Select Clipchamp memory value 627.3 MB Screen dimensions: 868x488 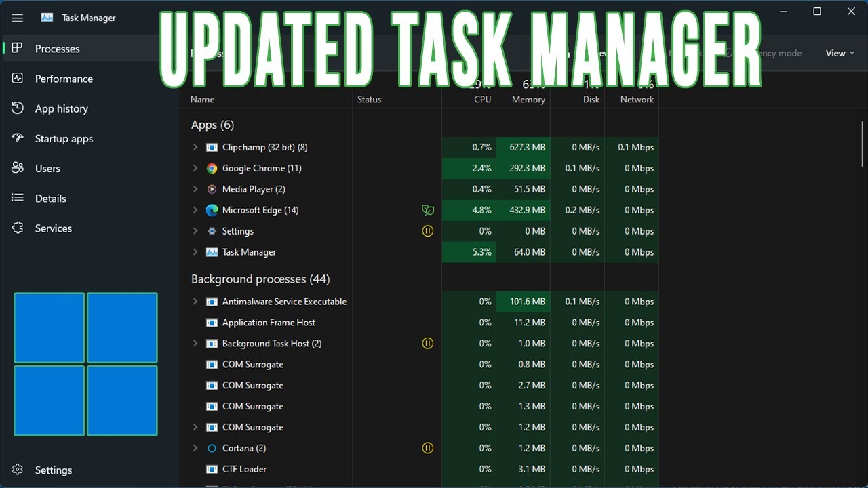pos(527,147)
